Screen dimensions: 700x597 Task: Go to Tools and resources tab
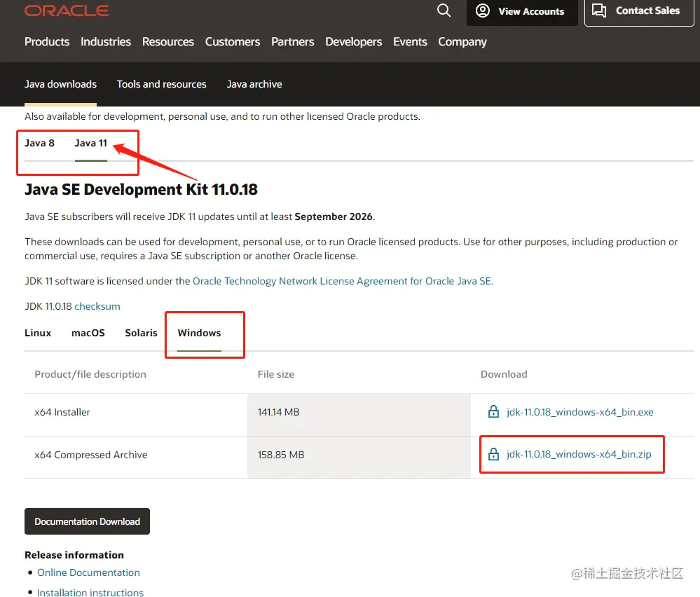pyautogui.click(x=162, y=84)
